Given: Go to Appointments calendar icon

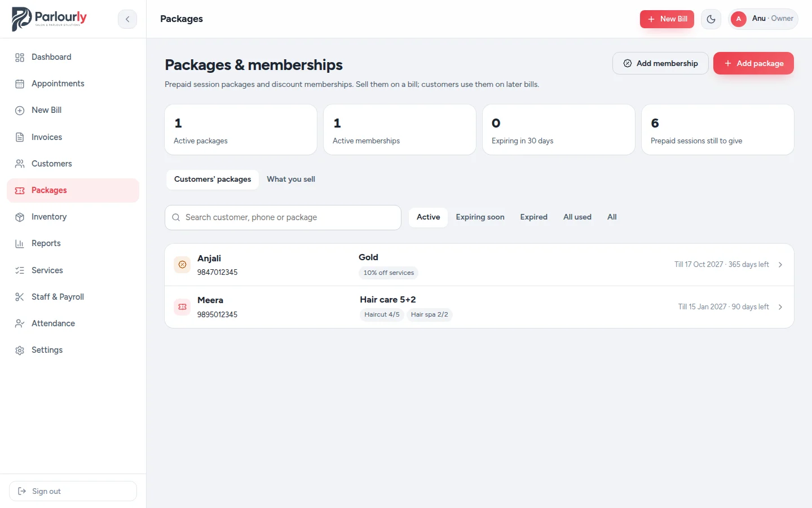Looking at the screenshot, I should [20, 84].
